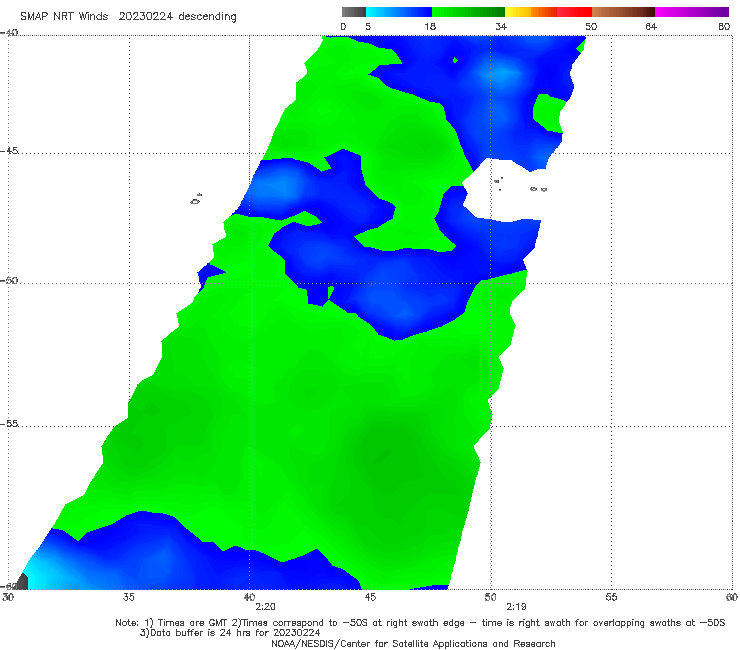Click the longitude axis label '45'
The image size is (740, 650).
(x=370, y=597)
